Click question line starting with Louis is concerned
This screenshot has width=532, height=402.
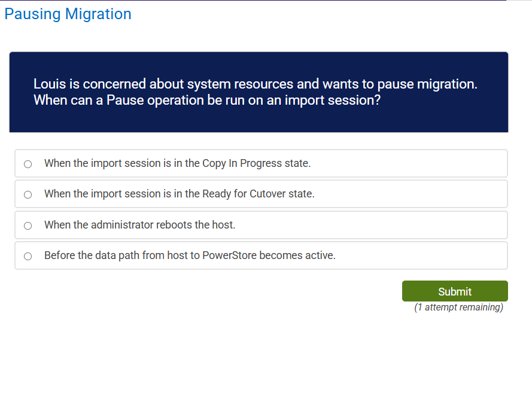(x=255, y=84)
